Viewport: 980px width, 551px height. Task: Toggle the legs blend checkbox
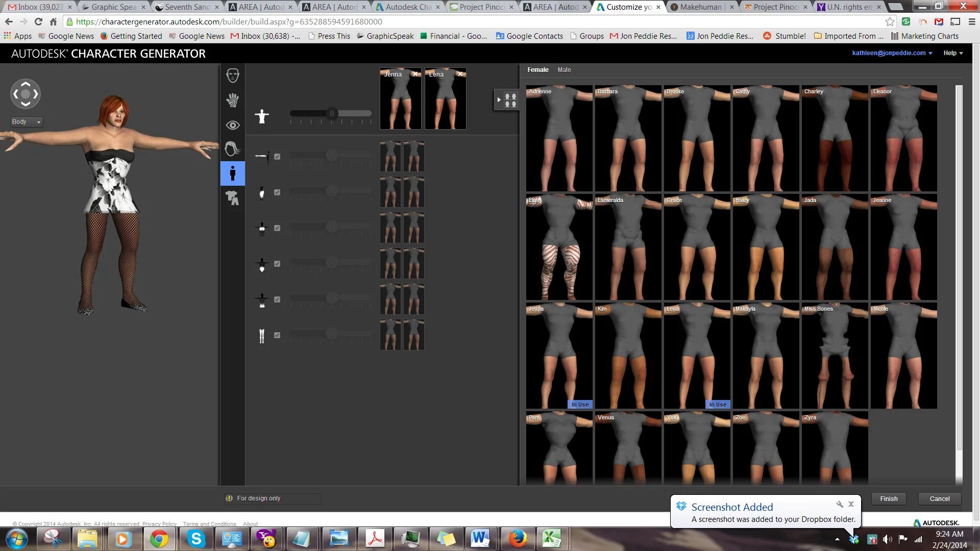[x=277, y=335]
